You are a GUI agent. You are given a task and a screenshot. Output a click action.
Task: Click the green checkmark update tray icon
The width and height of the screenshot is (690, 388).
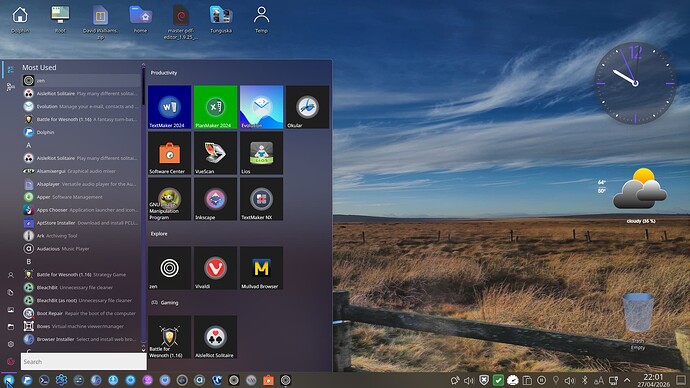pyautogui.click(x=498, y=380)
